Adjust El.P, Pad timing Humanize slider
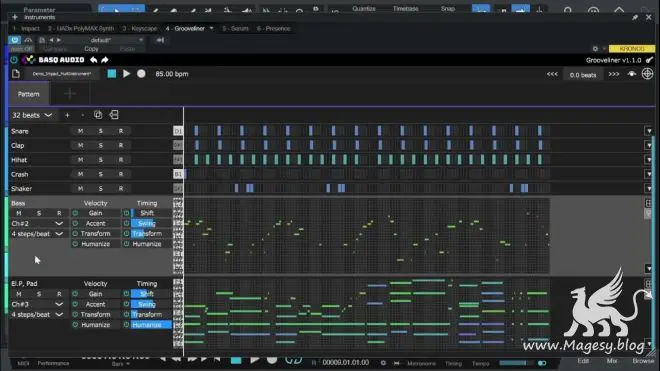This screenshot has height=371, width=660. (151, 325)
